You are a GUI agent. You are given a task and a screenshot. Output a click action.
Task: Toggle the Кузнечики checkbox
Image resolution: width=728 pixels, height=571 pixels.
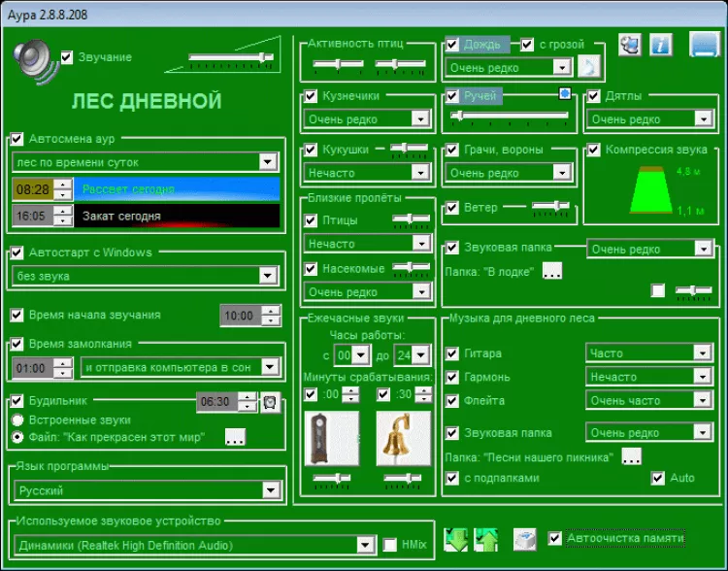pos(311,96)
